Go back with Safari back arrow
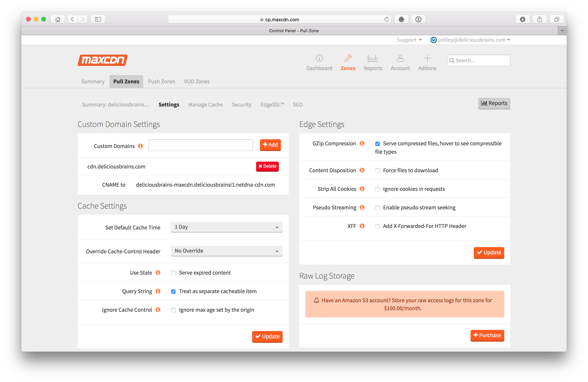Viewport: 588px width, 382px height. 72,19
